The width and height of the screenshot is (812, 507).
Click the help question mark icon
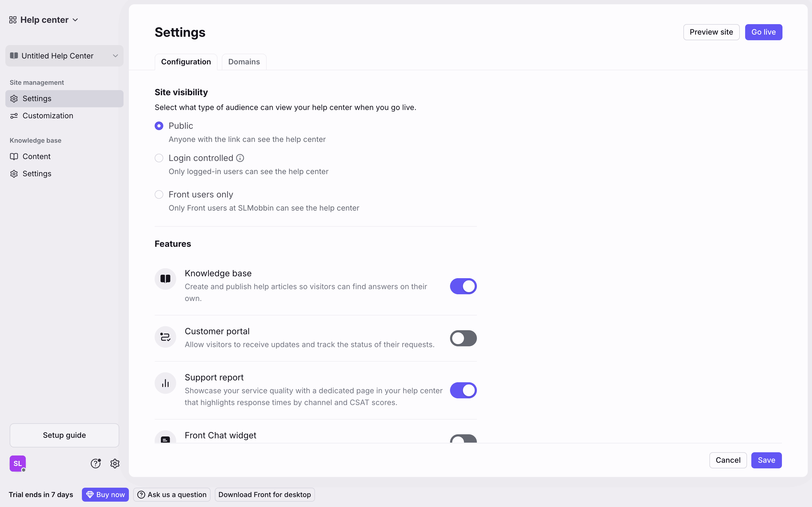click(x=96, y=464)
